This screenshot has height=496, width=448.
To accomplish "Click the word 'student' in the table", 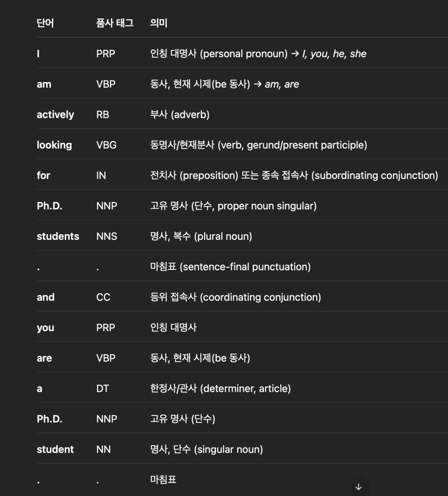I will tap(55, 450).
